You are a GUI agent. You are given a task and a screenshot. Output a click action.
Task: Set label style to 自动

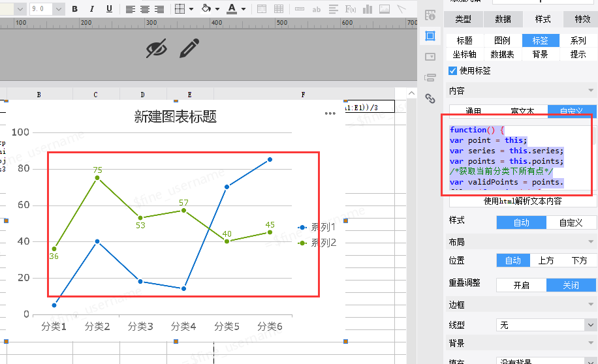click(522, 222)
